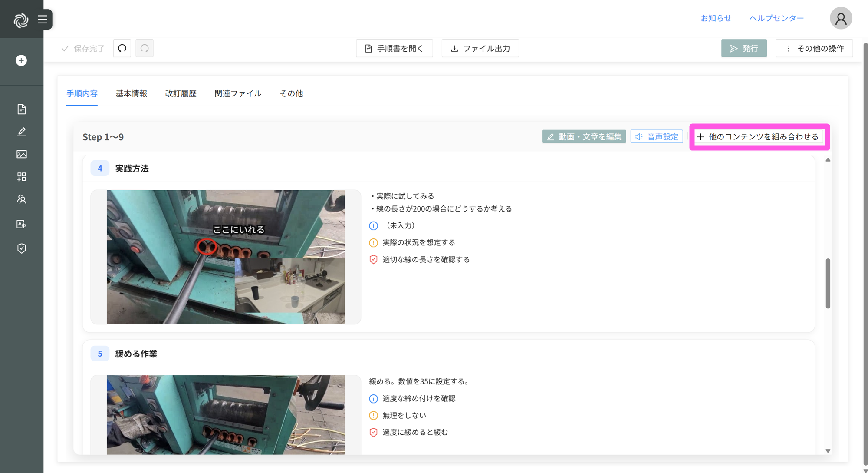Screen dimensions: 868x473
Task: Open the image gallery sidebar icon
Action: 21,154
